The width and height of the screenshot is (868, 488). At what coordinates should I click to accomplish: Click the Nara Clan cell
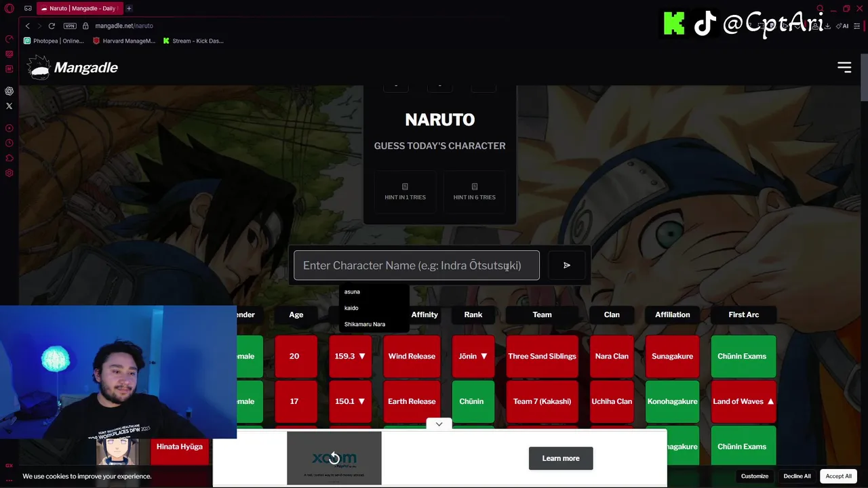pos(612,356)
